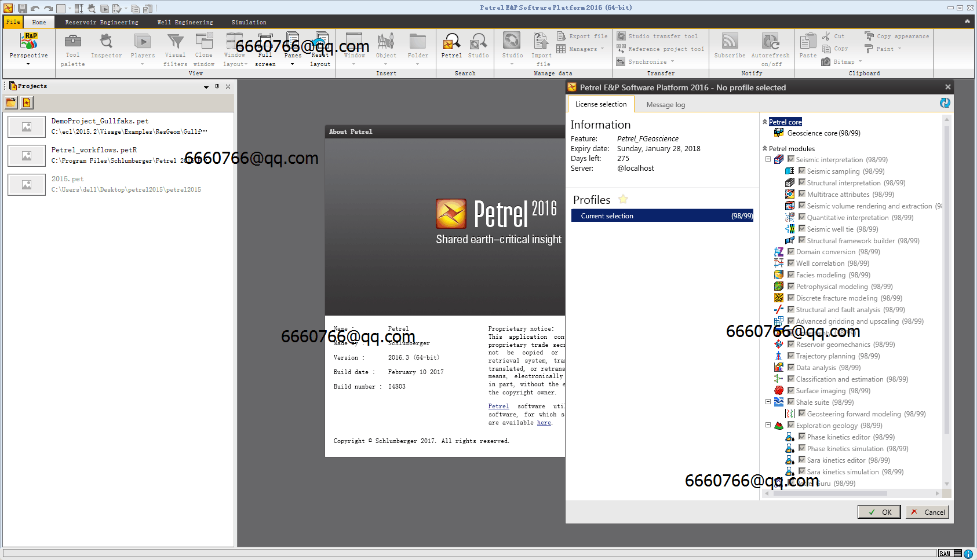This screenshot has height=560, width=977.
Task: Switch to the Simulation tab
Action: [249, 22]
